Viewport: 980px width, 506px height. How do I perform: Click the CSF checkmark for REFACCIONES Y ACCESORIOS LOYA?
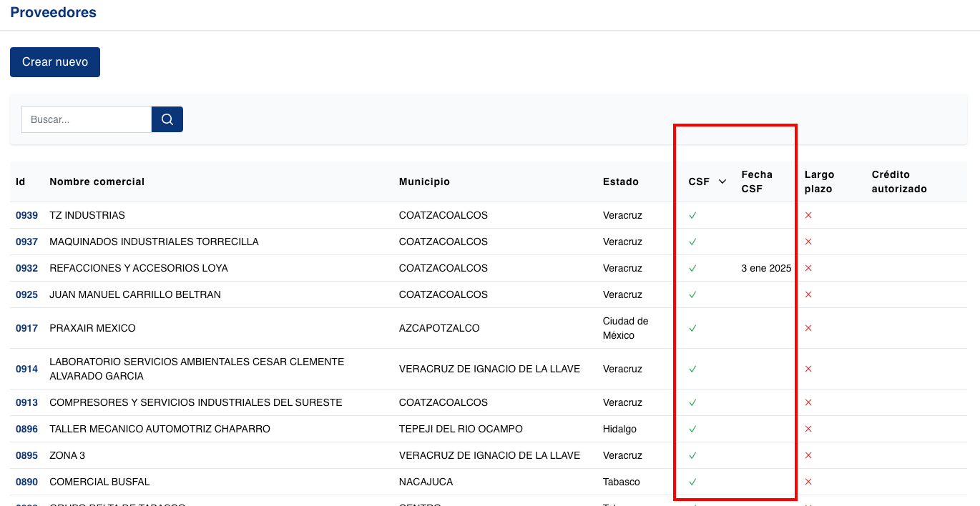pos(692,268)
